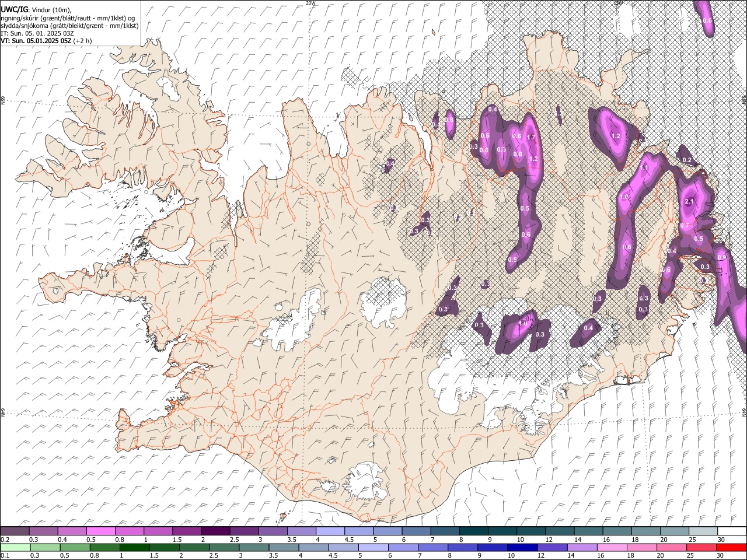
Task: Pick the deep navy blue 10–12 lower legend swatch
Action: coord(522,547)
